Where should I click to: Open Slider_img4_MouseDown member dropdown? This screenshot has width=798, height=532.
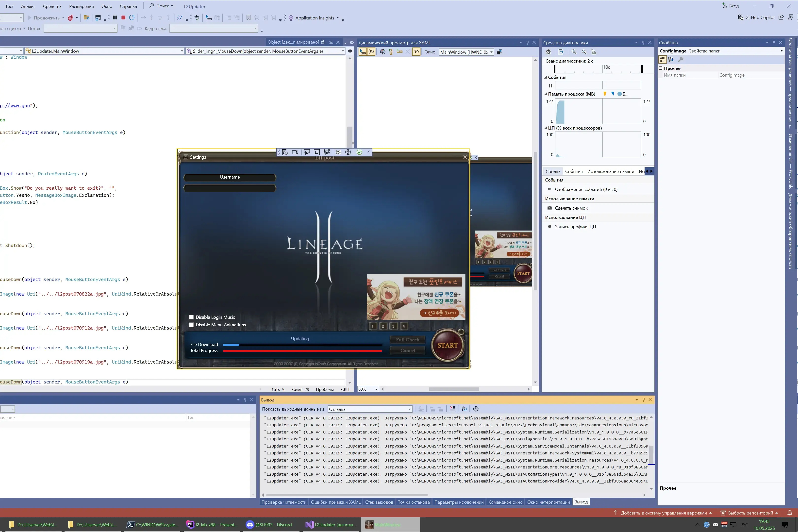click(x=265, y=51)
